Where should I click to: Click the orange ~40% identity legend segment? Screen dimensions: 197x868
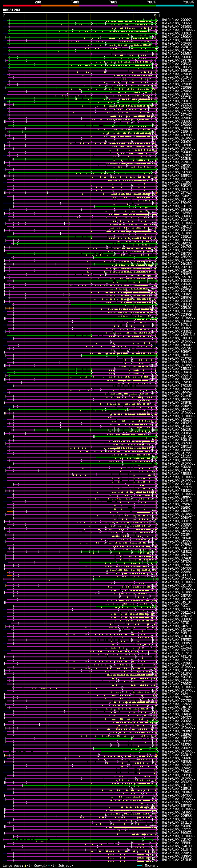pyautogui.click(x=60, y=6)
